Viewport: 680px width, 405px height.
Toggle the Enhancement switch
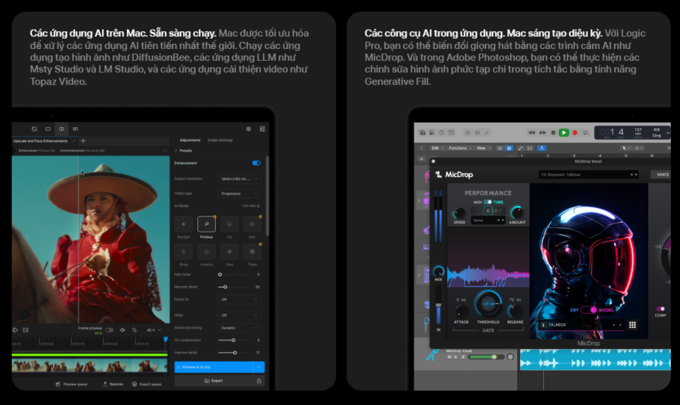pyautogui.click(x=256, y=162)
